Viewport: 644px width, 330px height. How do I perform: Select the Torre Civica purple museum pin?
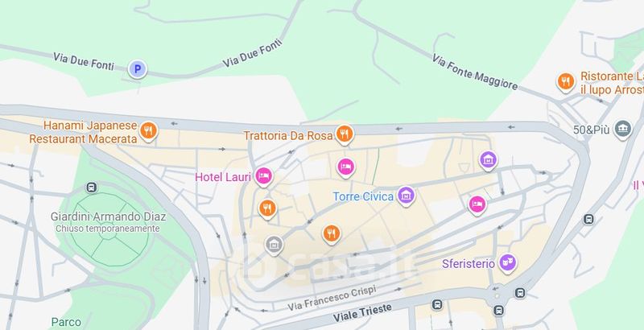tap(406, 196)
